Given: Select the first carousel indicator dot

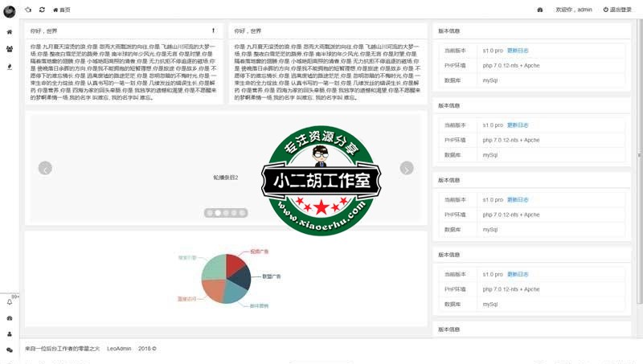Looking at the screenshot, I should 209,213.
